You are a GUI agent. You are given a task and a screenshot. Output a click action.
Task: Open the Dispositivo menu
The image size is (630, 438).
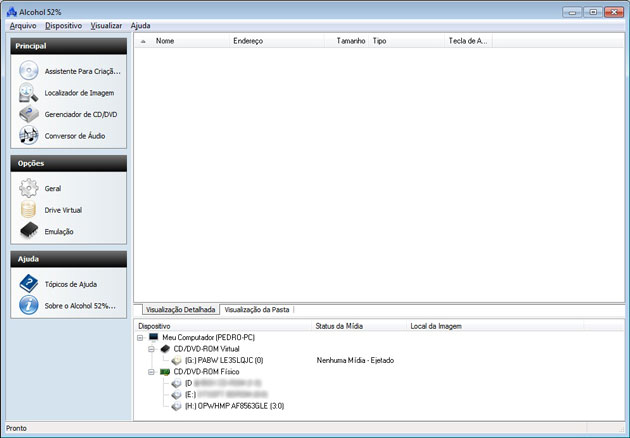pyautogui.click(x=63, y=26)
